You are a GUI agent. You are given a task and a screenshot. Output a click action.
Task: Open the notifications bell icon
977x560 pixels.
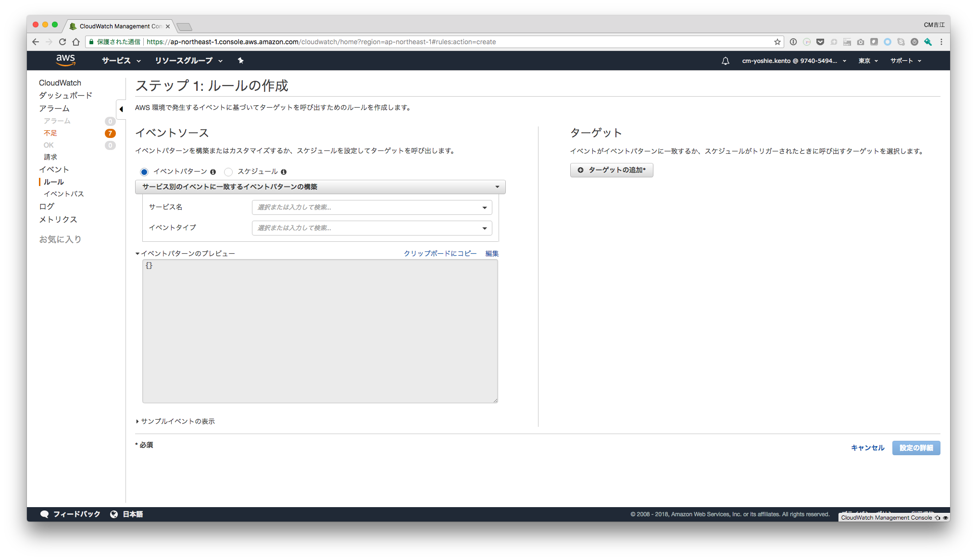[725, 61]
